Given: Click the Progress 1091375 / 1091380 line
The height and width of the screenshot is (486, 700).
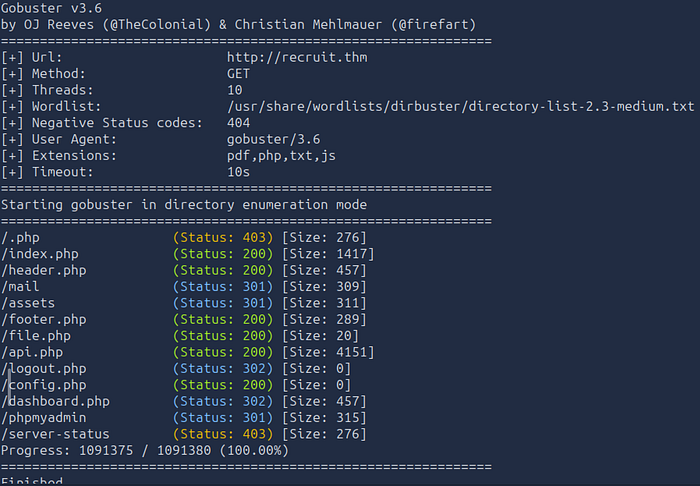Looking at the screenshot, I should pos(145,451).
